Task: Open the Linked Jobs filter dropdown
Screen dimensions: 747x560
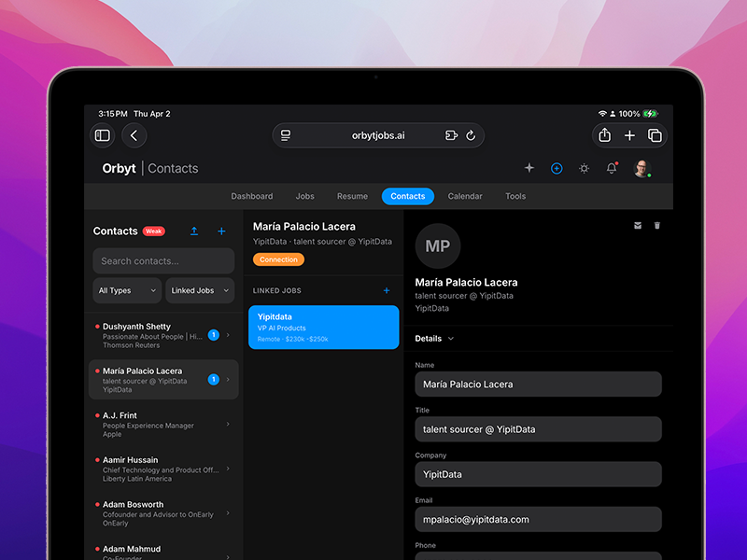Action: pos(200,290)
